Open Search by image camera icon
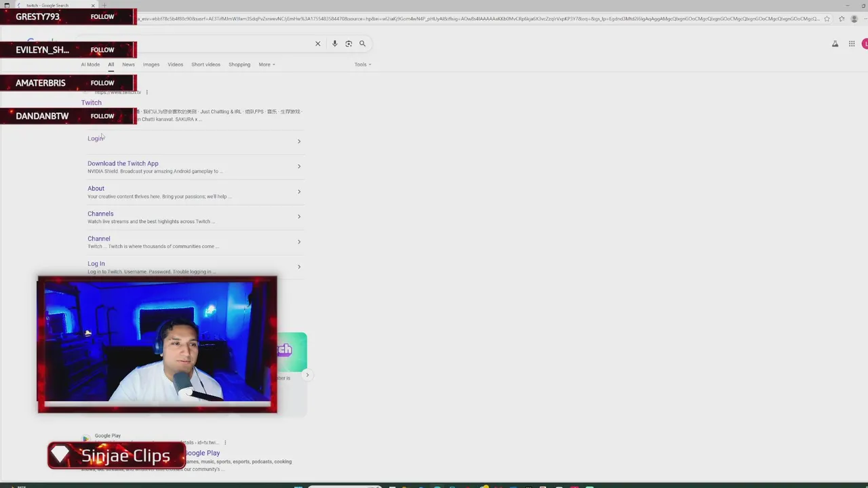 click(349, 43)
